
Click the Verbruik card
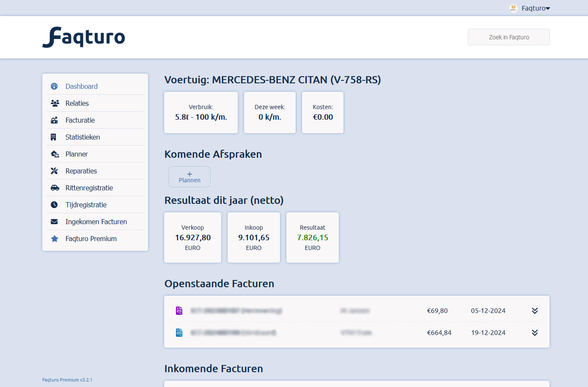(x=201, y=113)
